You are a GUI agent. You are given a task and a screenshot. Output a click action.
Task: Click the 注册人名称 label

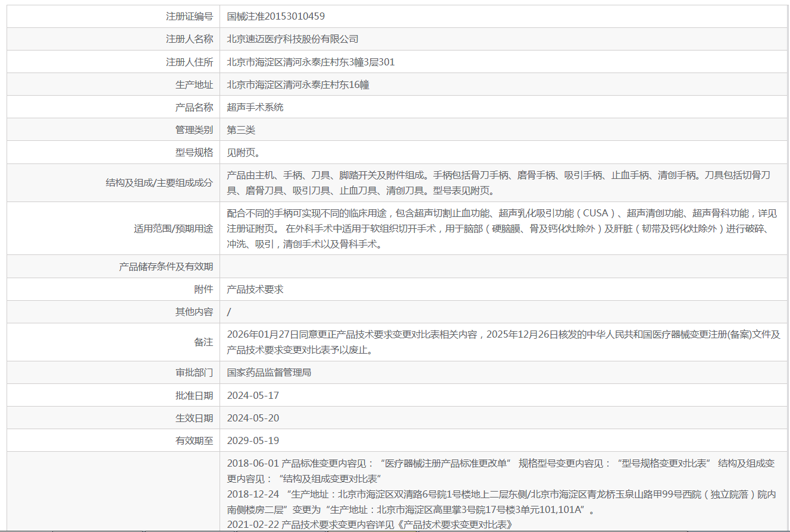pos(189,39)
